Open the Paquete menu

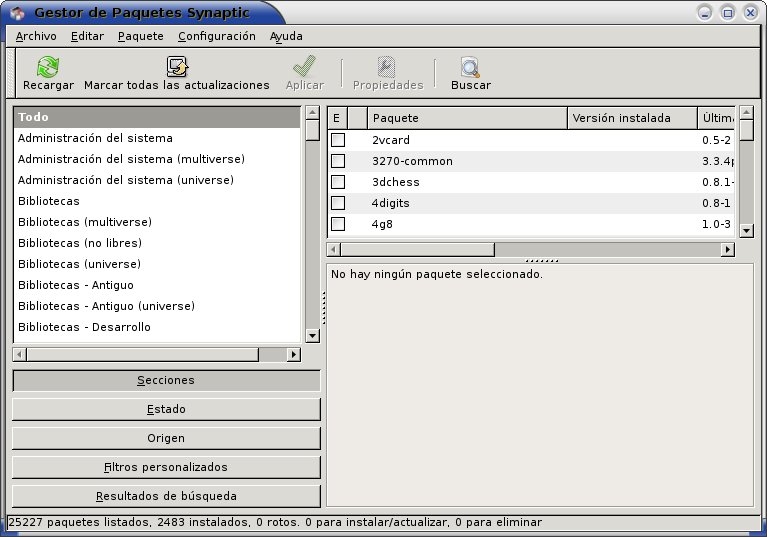pyautogui.click(x=140, y=36)
